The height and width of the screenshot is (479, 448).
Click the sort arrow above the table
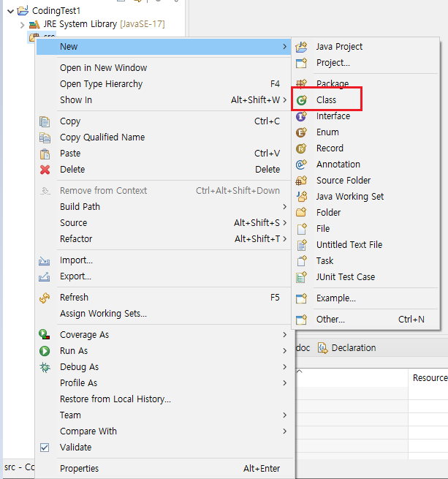click(x=300, y=371)
